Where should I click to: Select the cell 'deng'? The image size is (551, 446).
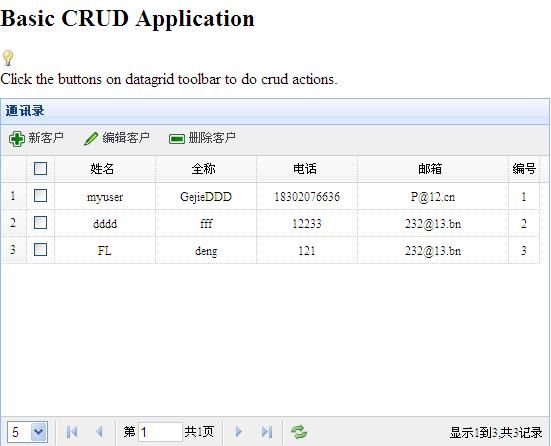click(206, 251)
